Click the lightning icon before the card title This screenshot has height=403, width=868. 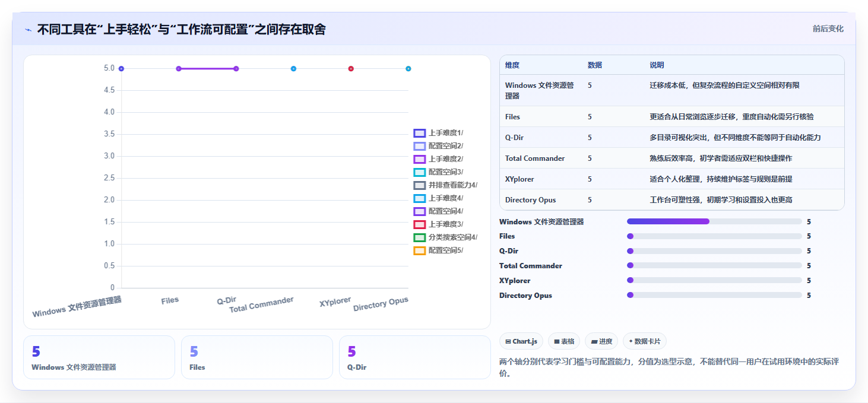tap(28, 30)
